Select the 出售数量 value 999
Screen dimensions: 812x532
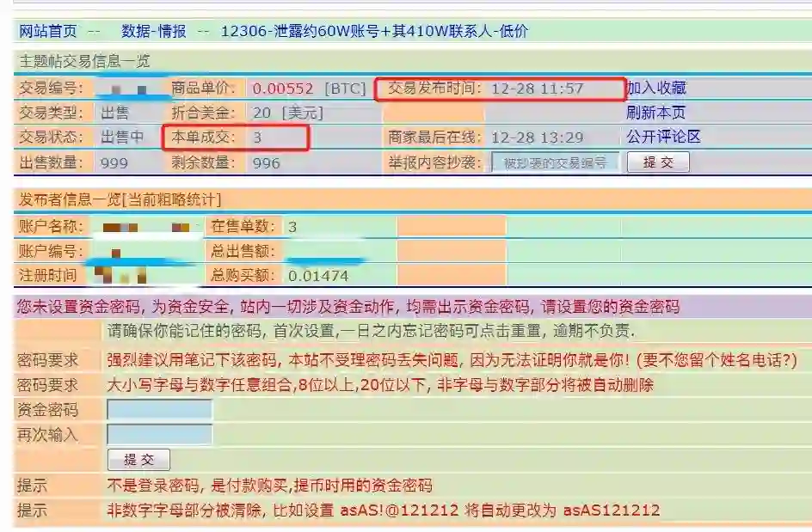point(114,163)
